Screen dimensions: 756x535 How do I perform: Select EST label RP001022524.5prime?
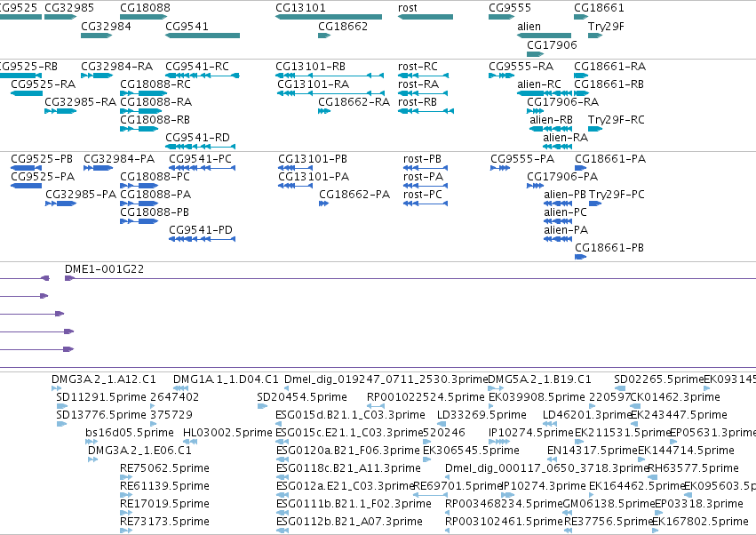[x=426, y=397]
